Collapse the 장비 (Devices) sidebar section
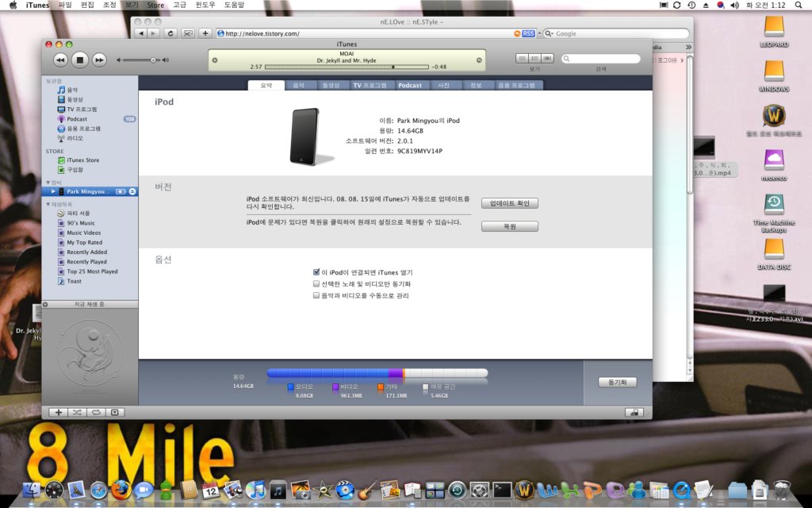 click(x=48, y=183)
